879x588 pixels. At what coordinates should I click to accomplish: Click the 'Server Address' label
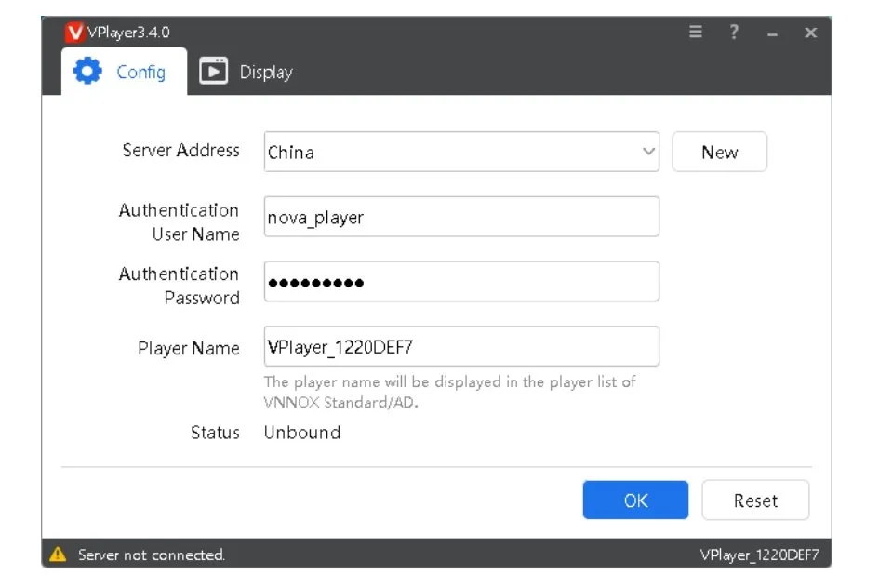pyautogui.click(x=180, y=150)
